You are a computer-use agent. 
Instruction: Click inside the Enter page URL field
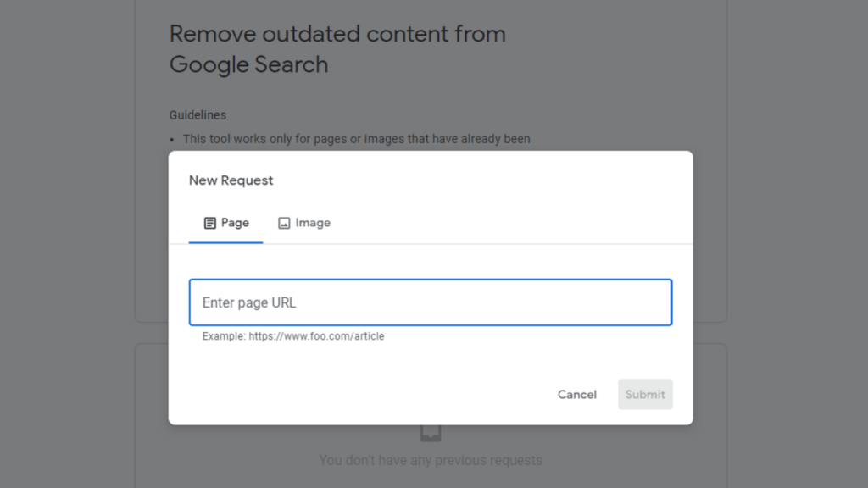[x=430, y=302]
